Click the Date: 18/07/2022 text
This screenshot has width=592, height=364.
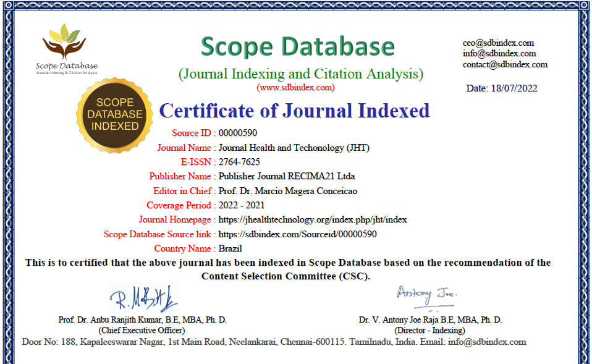click(x=502, y=88)
